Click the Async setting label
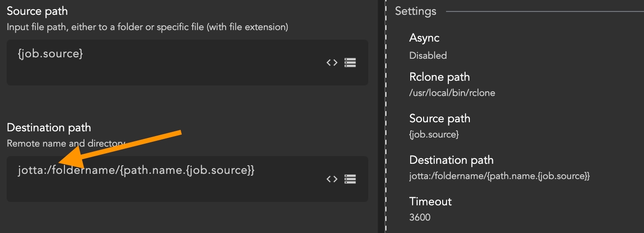 tap(424, 38)
